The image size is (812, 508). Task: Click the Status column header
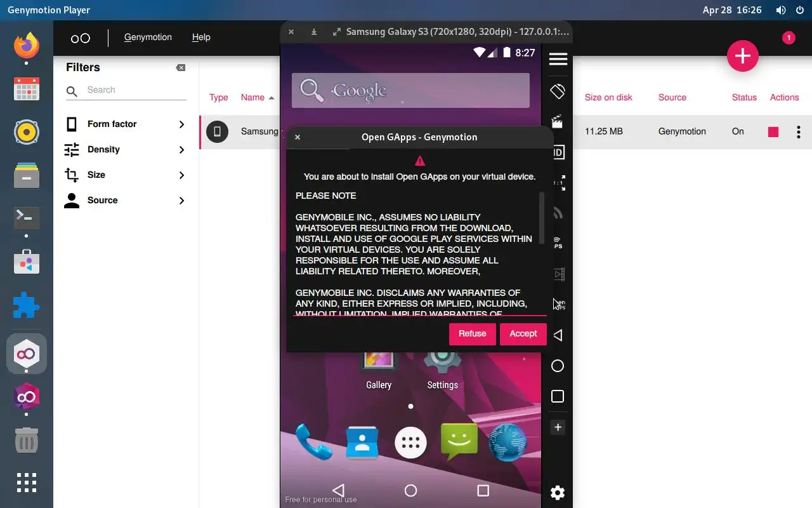744,98
